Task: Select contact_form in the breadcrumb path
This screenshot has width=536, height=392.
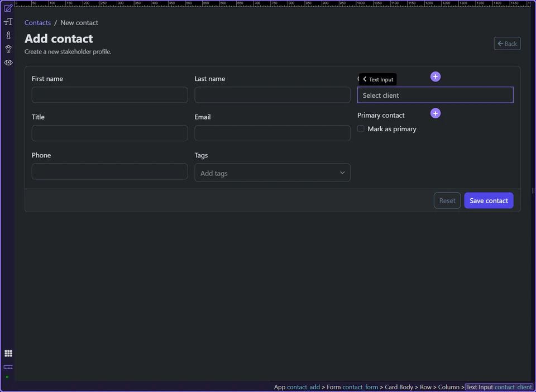Action: 360,387
